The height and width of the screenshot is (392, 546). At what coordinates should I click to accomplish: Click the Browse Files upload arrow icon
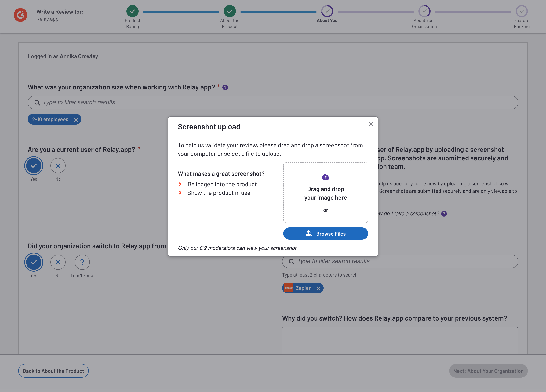pos(308,233)
